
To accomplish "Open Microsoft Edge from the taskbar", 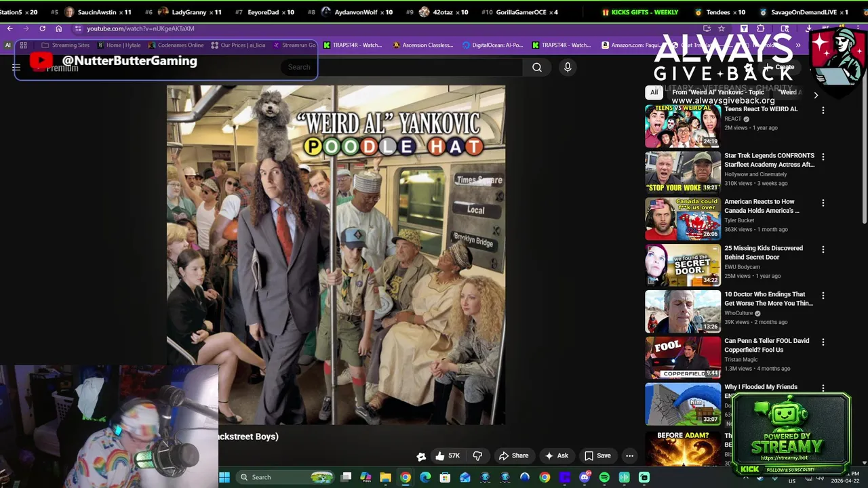I will 425,477.
